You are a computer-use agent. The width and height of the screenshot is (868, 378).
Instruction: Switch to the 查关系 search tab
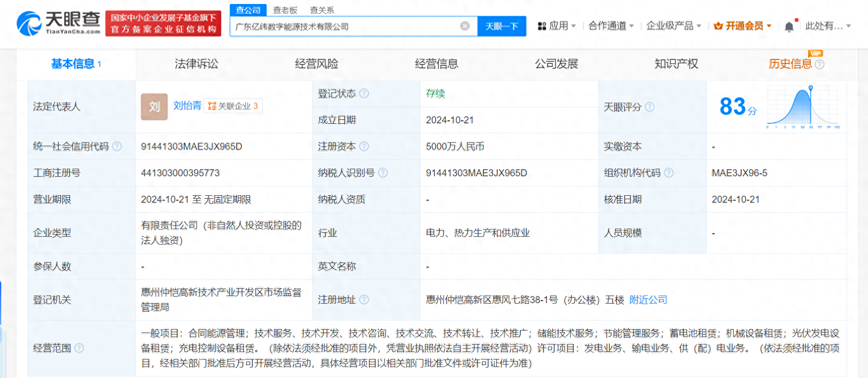(322, 10)
